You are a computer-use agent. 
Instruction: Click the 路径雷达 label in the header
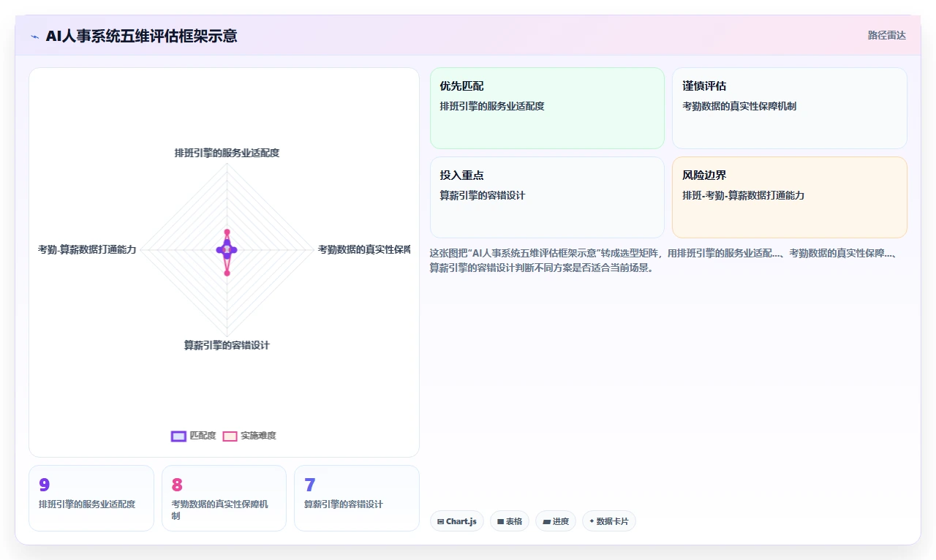886,35
